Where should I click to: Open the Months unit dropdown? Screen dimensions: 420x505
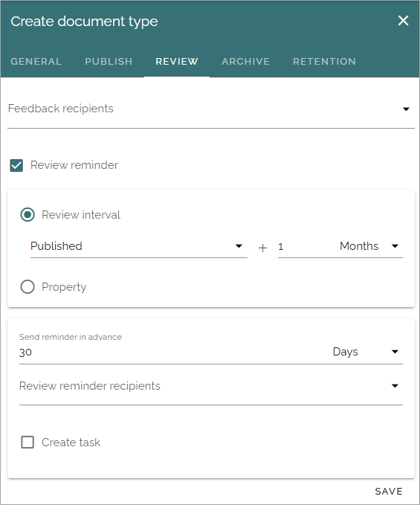click(x=369, y=246)
